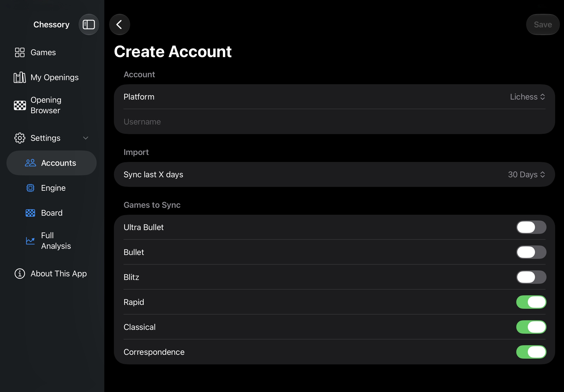564x392 pixels.
Task: Open My Openings in the sidebar
Action: click(x=52, y=77)
